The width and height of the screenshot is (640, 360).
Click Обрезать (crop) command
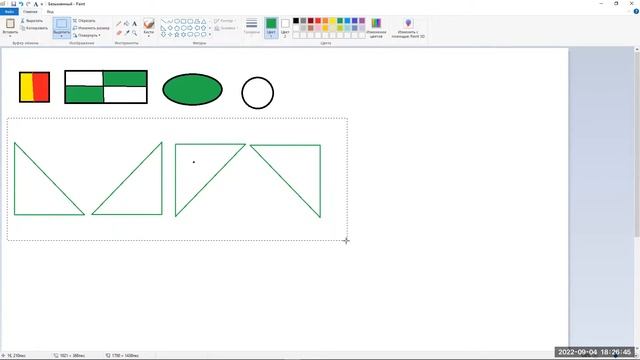pos(84,20)
